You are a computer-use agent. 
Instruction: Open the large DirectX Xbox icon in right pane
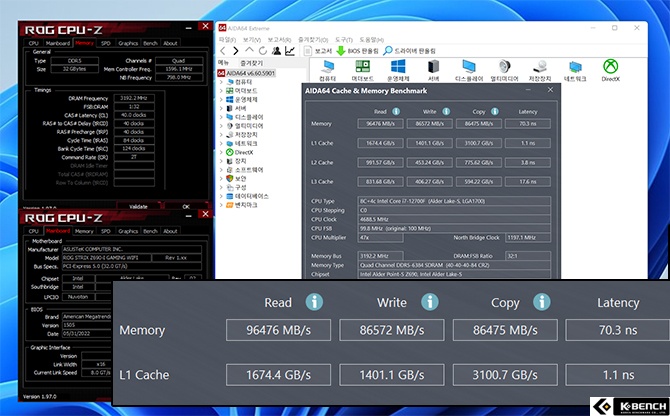[x=611, y=71]
